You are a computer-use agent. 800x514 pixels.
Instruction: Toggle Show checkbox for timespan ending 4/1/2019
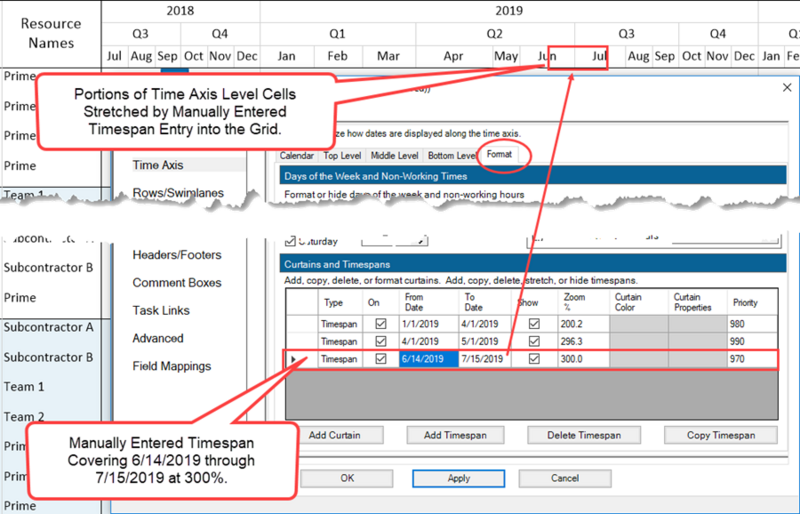click(534, 324)
